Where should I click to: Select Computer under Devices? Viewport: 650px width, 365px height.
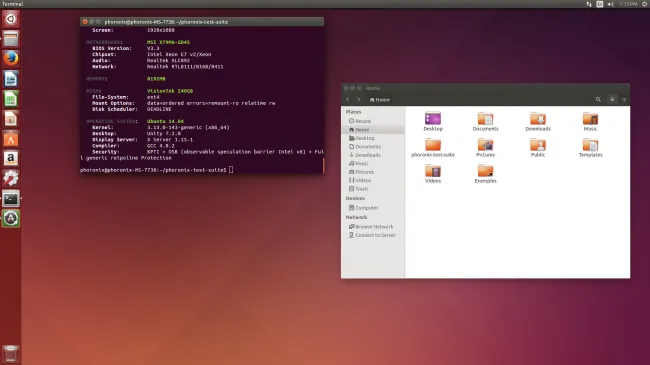click(x=373, y=208)
